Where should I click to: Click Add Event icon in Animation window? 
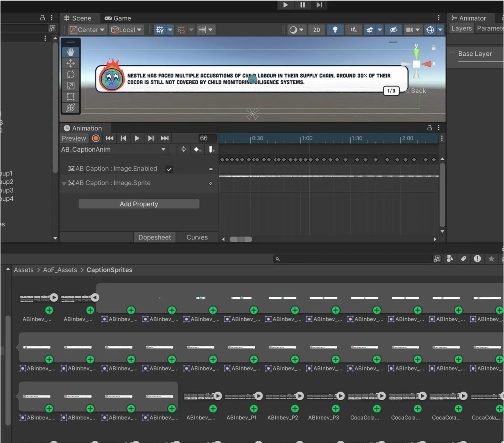click(212, 150)
